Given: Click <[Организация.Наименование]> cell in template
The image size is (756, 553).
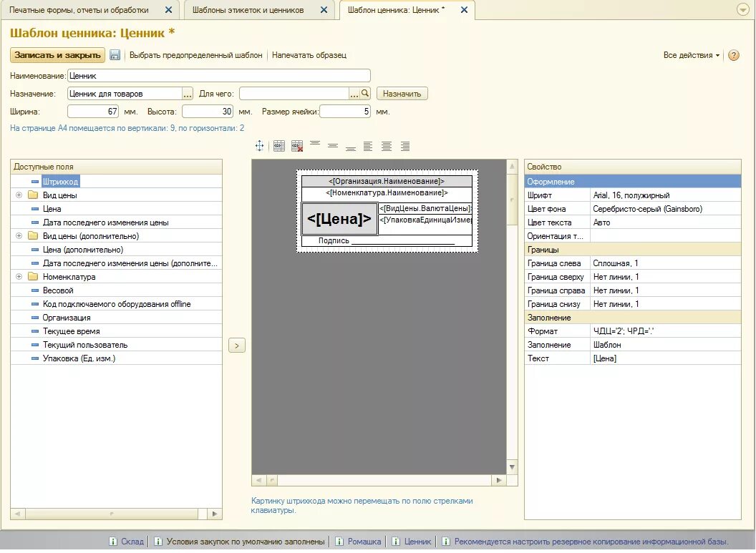Looking at the screenshot, I should (387, 181).
